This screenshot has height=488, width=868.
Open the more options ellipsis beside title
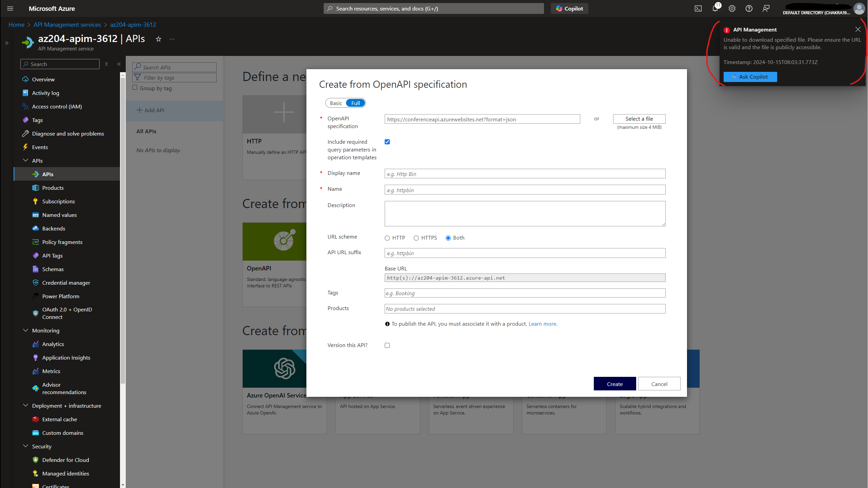(x=172, y=39)
